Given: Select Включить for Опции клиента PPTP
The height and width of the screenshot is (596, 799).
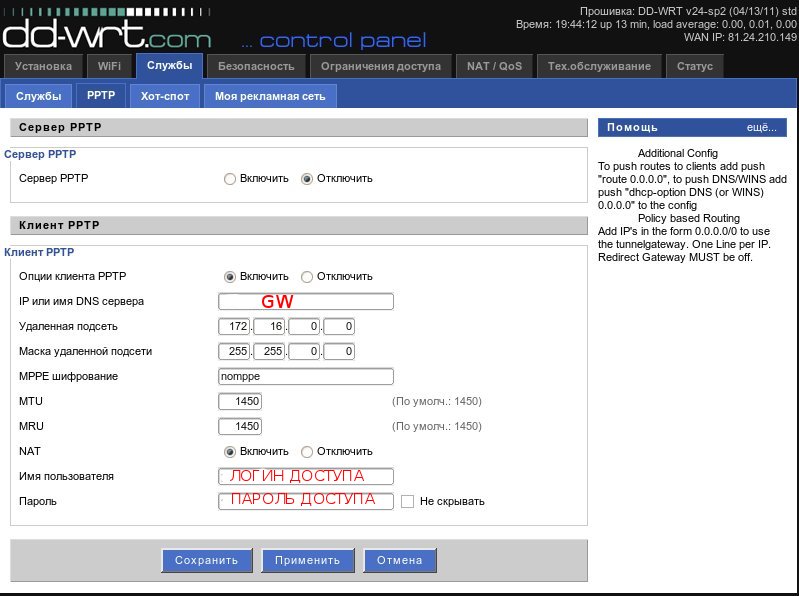Looking at the screenshot, I should pyautogui.click(x=230, y=277).
